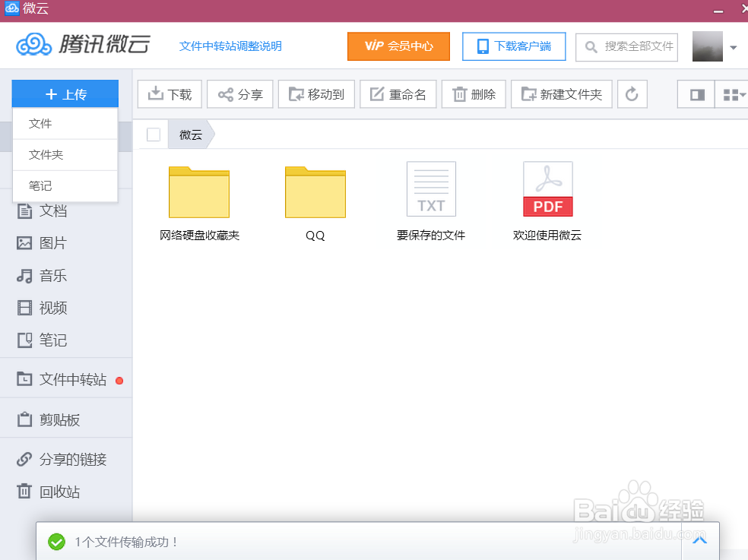Open 回收站 in the sidebar
This screenshot has width=748, height=560.
49,492
